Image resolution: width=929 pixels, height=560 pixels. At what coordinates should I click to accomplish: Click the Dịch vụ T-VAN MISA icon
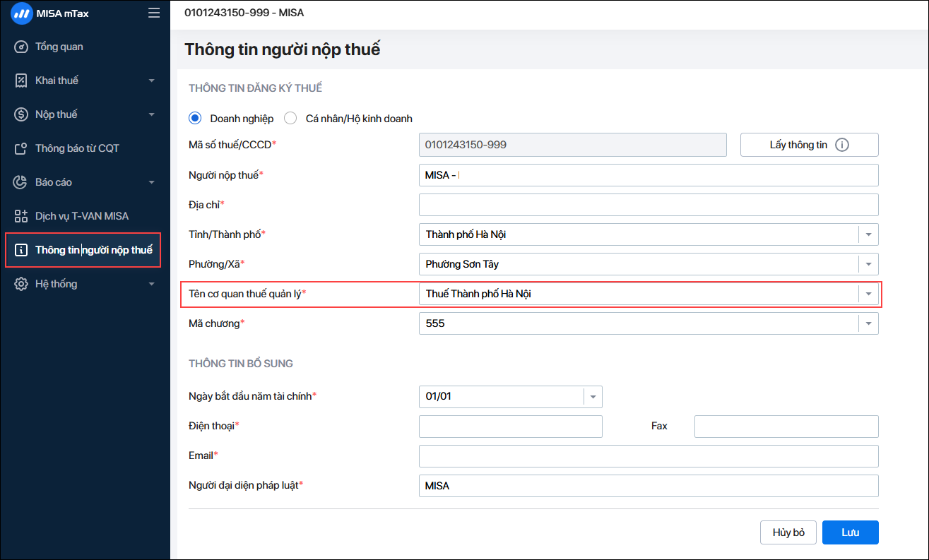click(x=21, y=216)
